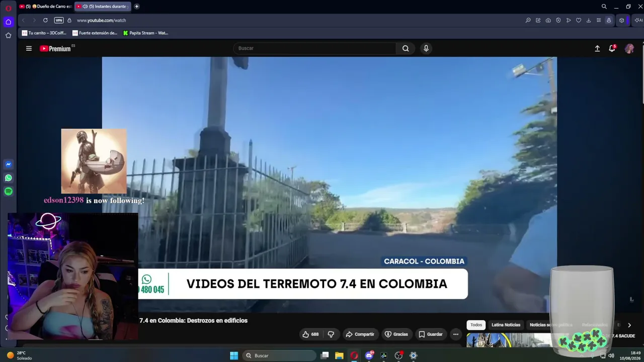Open bookmarks star in Opera sidebar
The image size is (644, 362).
8,35
